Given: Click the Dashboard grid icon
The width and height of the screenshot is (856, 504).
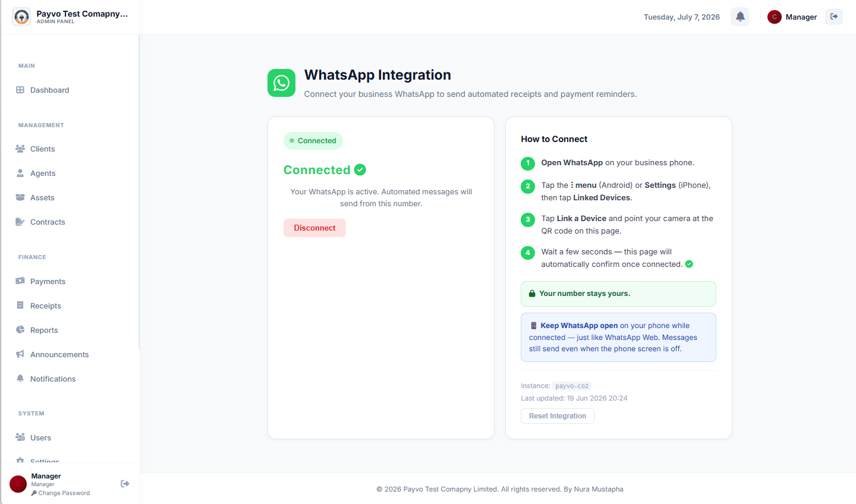Looking at the screenshot, I should (20, 90).
